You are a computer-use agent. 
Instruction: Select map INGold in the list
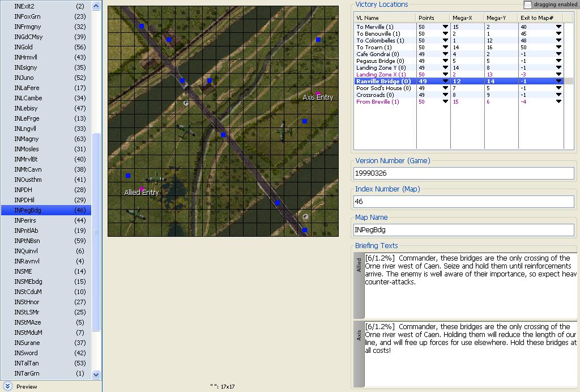tap(46, 47)
